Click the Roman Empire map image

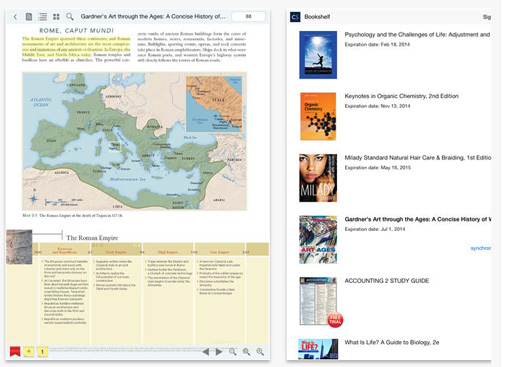point(135,141)
